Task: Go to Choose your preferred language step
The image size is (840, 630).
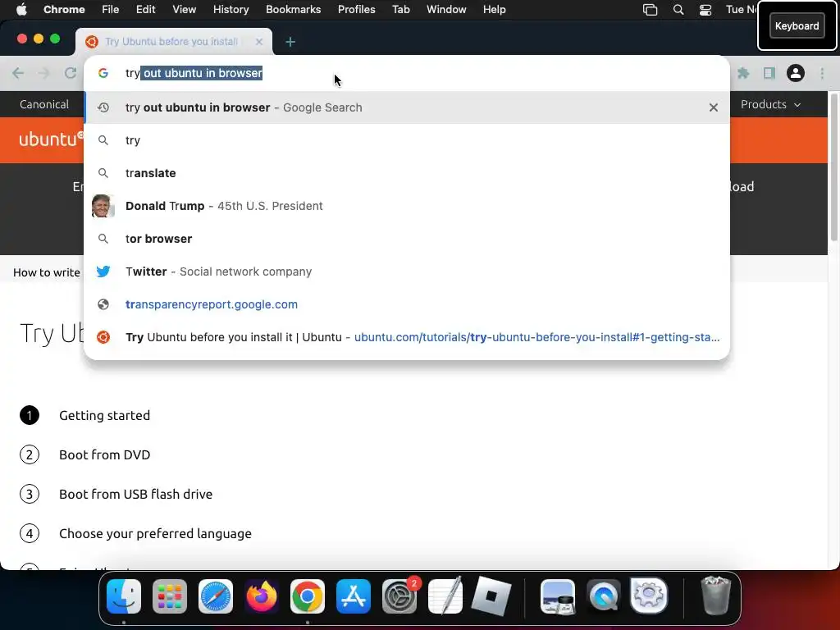Action: click(155, 533)
